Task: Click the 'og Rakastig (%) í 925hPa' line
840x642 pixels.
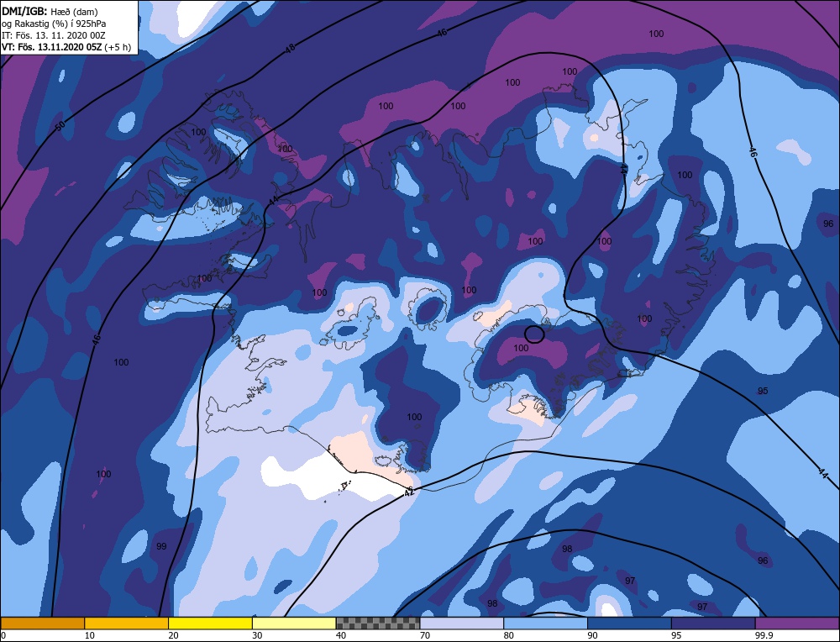Action: tap(54, 24)
